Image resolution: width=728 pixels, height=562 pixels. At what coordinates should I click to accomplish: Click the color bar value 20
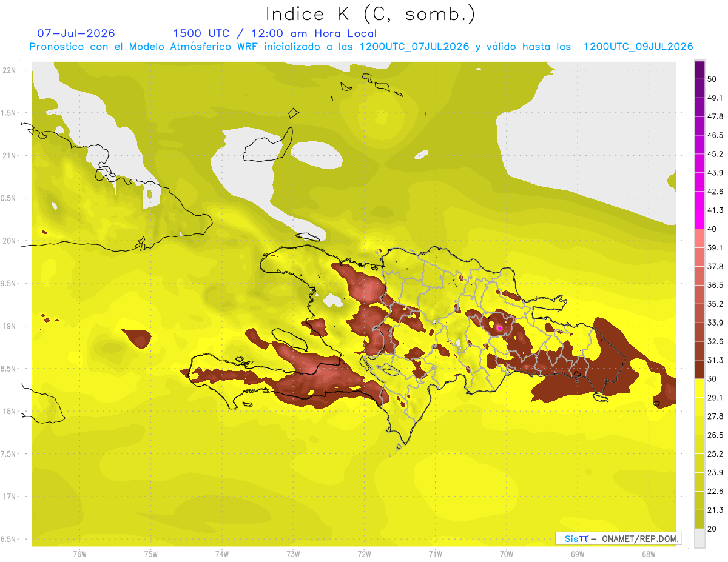pyautogui.click(x=712, y=529)
